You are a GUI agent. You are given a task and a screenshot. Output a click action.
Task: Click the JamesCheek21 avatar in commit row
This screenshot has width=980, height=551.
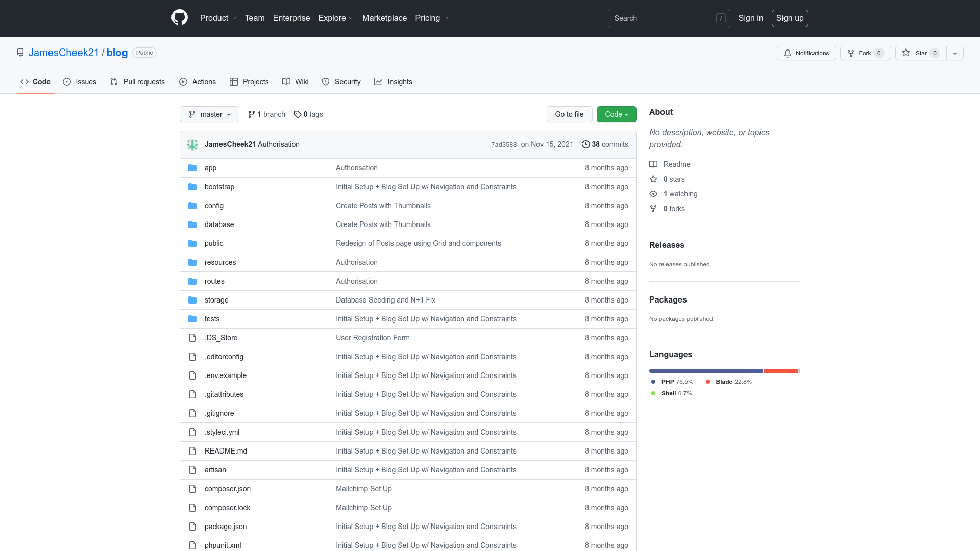192,145
